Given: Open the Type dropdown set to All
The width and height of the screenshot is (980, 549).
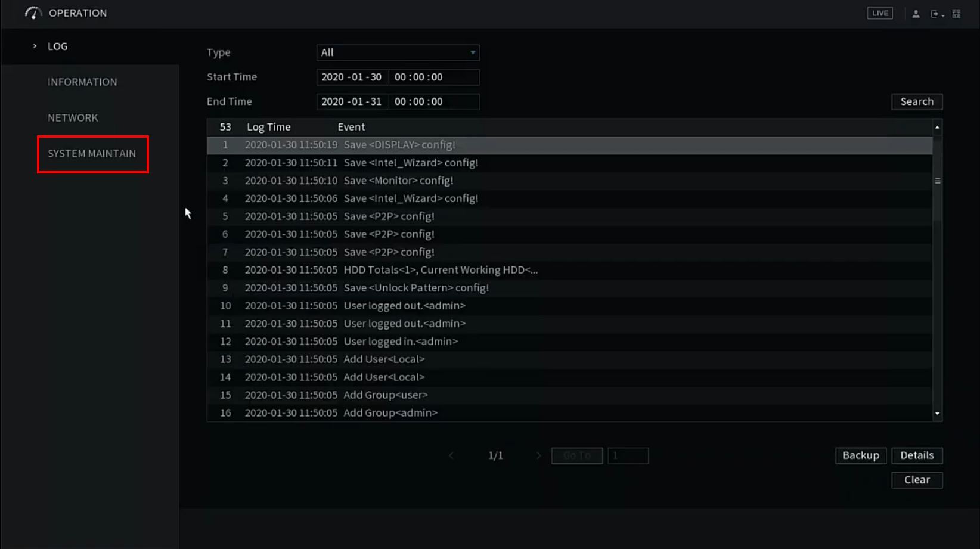Looking at the screenshot, I should point(398,52).
